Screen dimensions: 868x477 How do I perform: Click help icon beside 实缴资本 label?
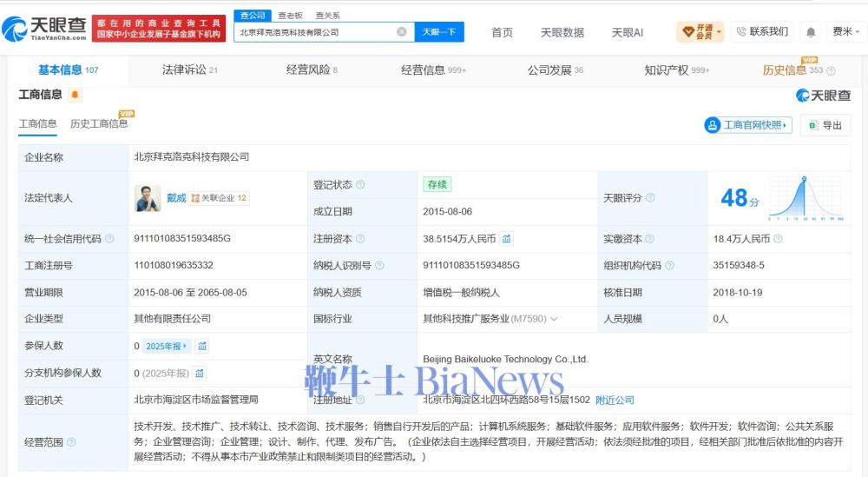click(x=650, y=239)
